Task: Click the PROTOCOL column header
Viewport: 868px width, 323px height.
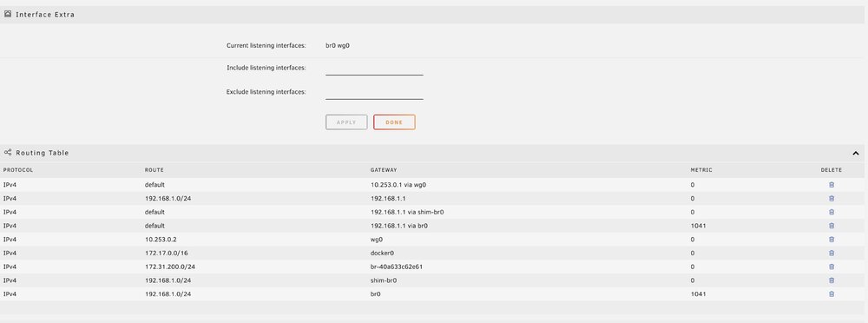Action: coord(18,170)
